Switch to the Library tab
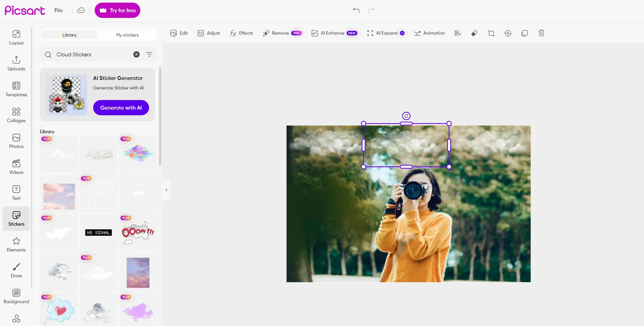The image size is (644, 326). pos(70,35)
